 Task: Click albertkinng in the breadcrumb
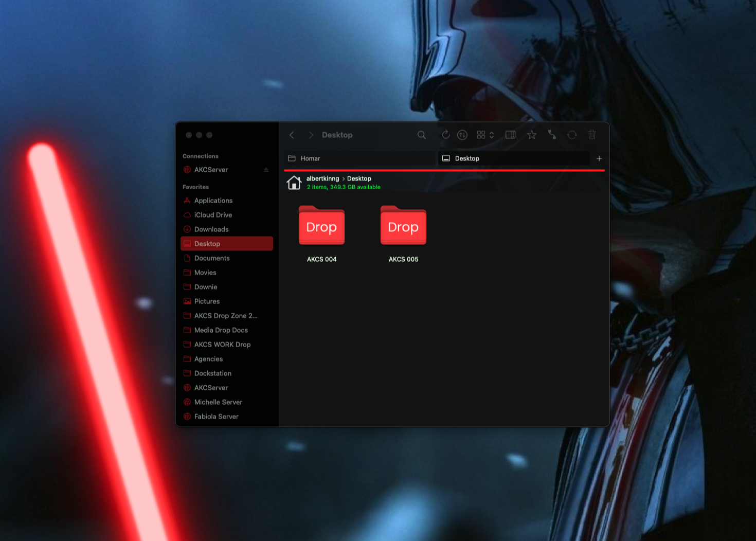click(x=323, y=178)
